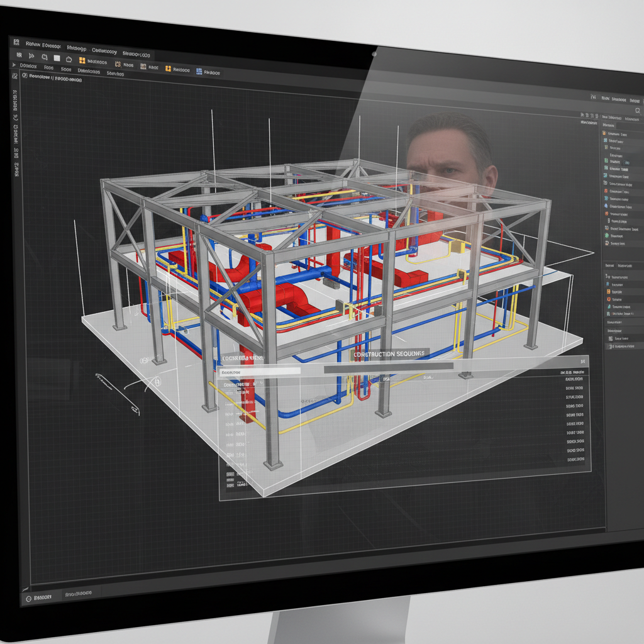Click the double-arrow fast-forward toolbar icon

coord(31,55)
